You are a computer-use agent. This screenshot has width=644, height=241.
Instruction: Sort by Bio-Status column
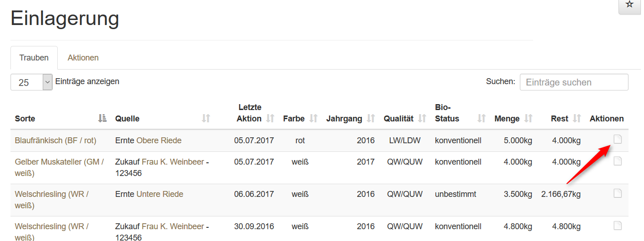click(x=482, y=118)
